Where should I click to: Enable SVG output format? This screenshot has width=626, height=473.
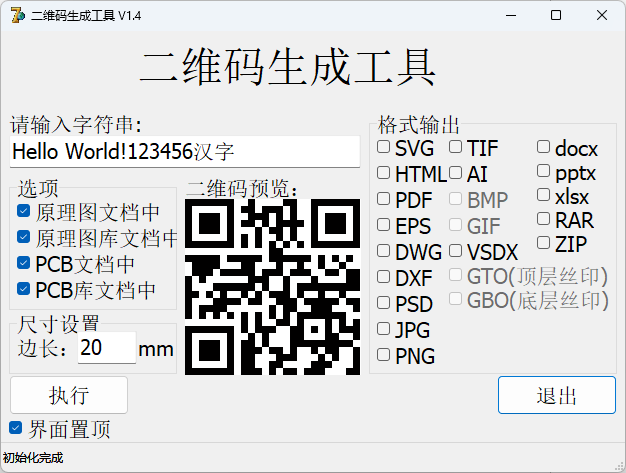383,147
